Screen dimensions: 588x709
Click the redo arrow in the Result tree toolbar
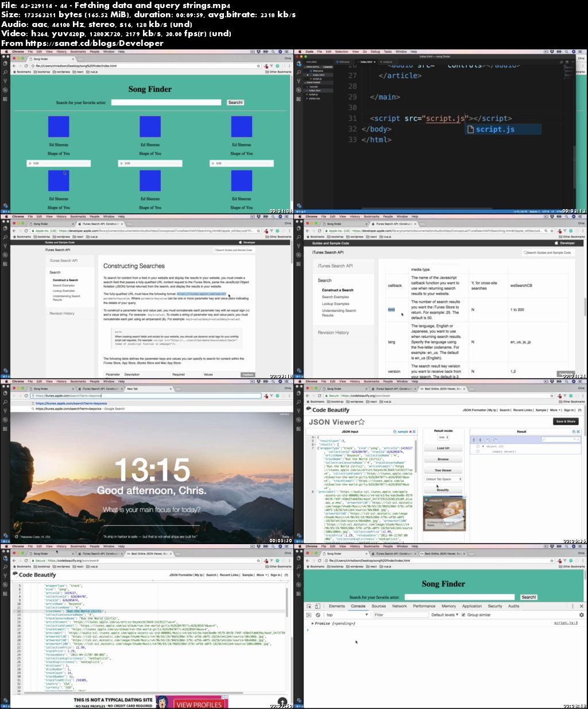click(x=495, y=440)
